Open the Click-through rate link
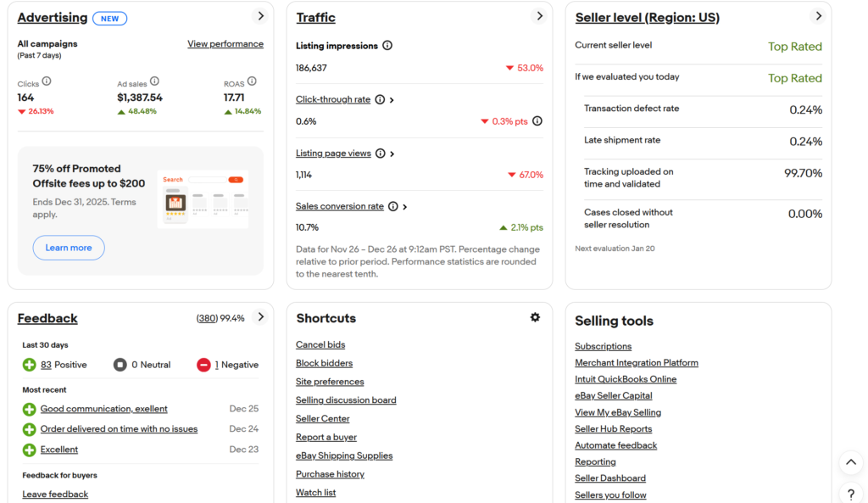 (333, 99)
